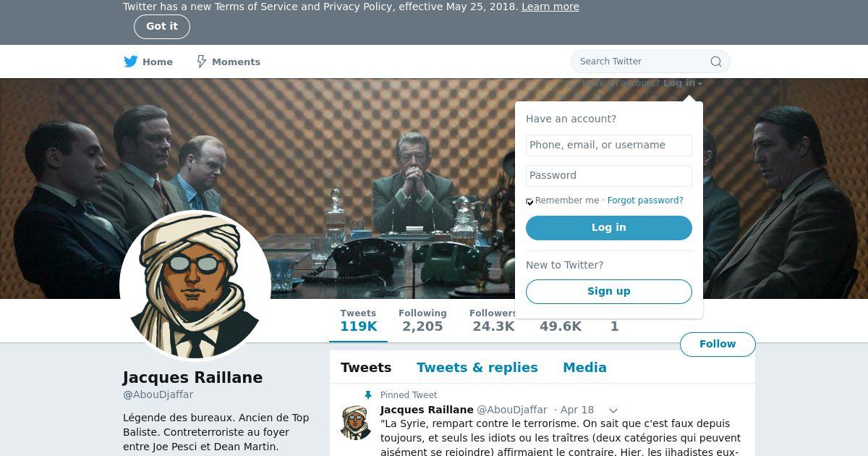Viewport: 868px width, 456px height.
Task: Open Jacques Raillane's large profile avatar
Action: click(x=195, y=286)
